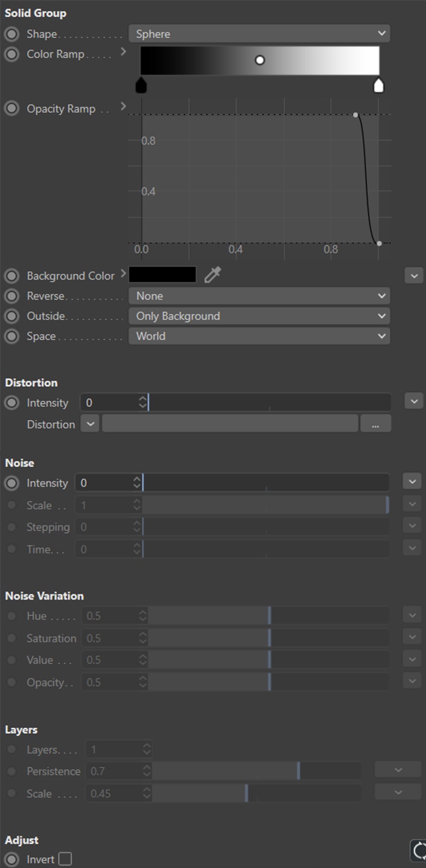Toggle the Opacity Ramp animation dot

pos(12,109)
